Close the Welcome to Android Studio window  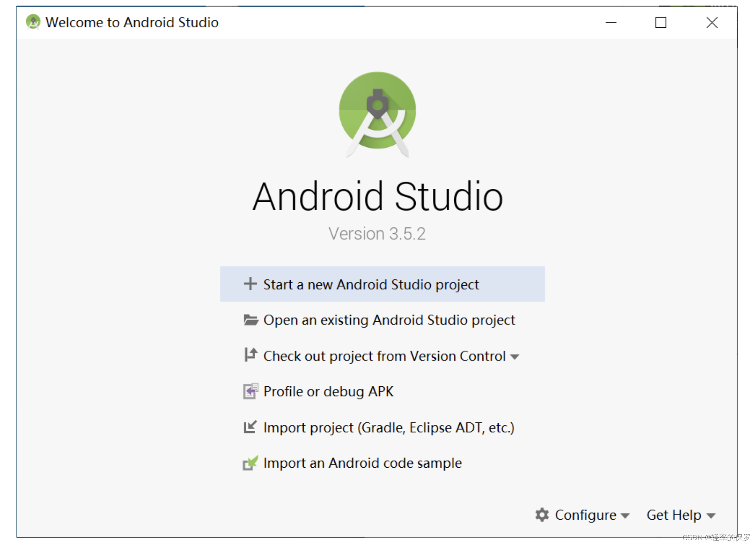[x=712, y=23]
